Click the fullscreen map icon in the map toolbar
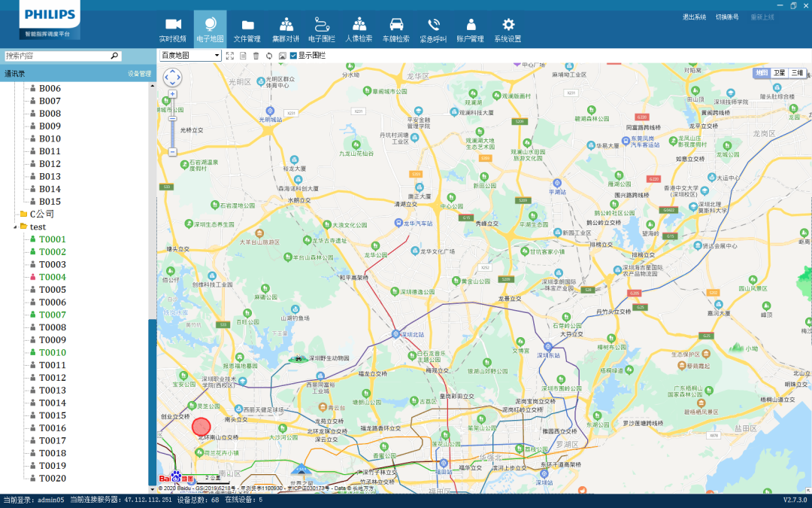Viewport: 812px width, 508px height. 230,56
